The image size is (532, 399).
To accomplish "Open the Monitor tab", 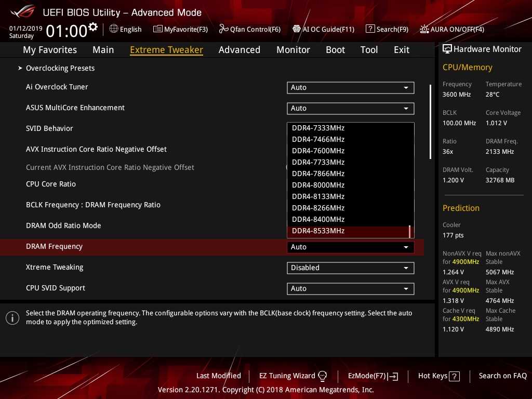I will pyautogui.click(x=293, y=50).
